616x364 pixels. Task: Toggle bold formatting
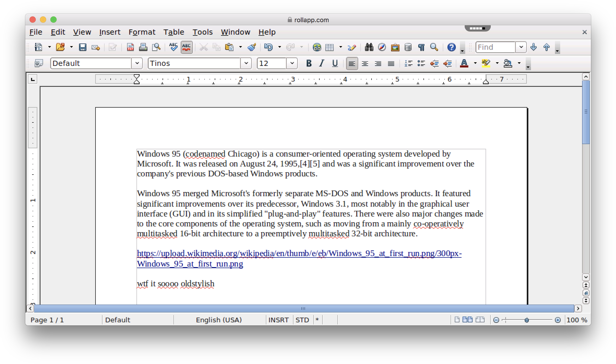tap(309, 63)
